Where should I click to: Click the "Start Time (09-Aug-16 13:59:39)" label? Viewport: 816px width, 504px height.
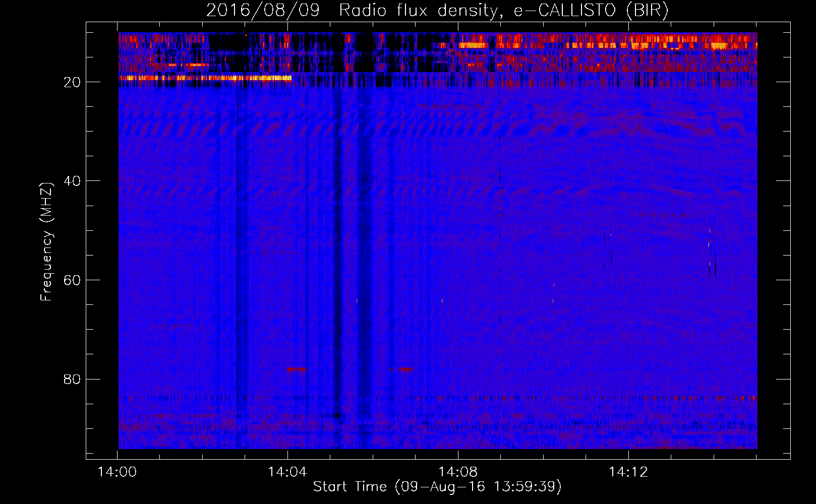(x=437, y=487)
